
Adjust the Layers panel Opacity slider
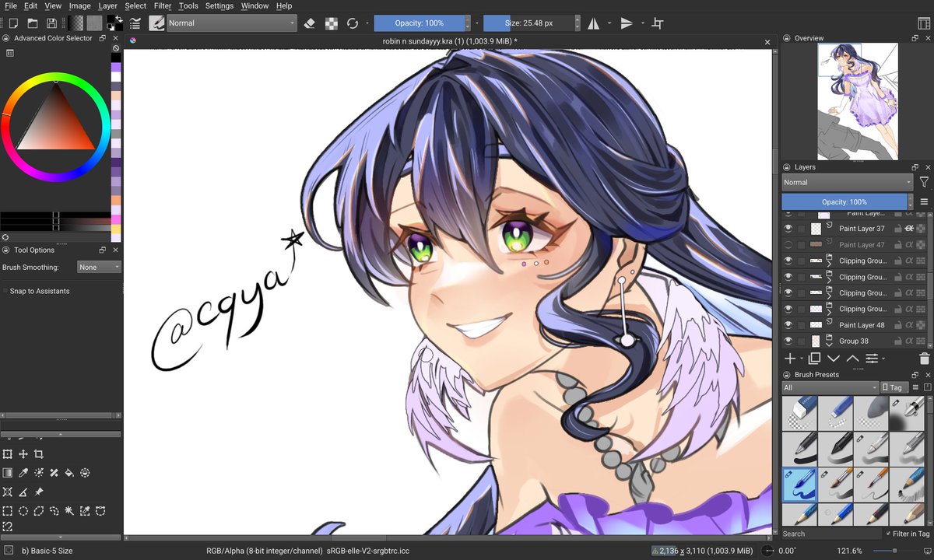[x=844, y=201]
